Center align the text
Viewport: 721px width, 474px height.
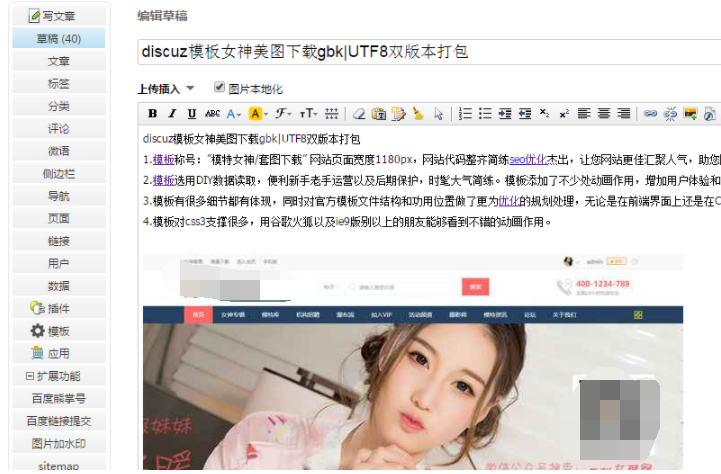[x=604, y=114]
